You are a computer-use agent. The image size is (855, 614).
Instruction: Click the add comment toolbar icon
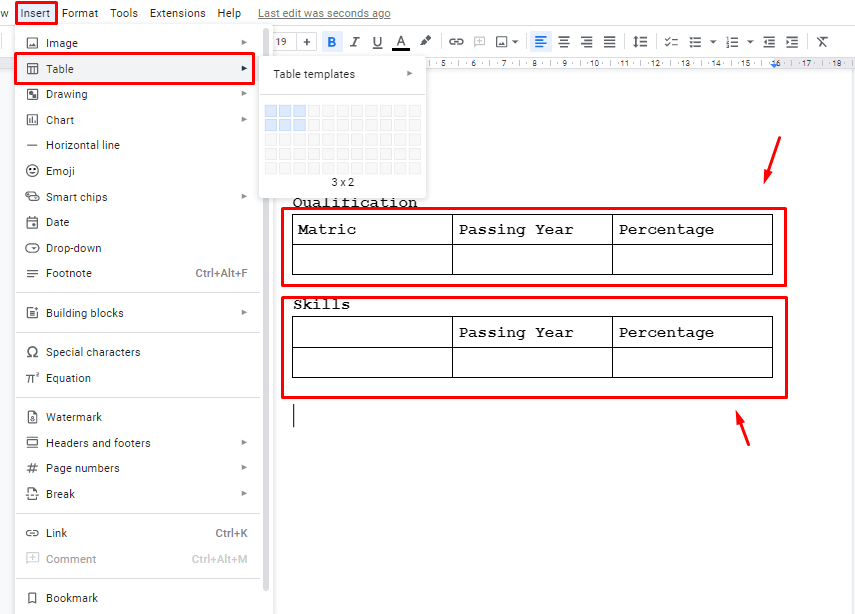pos(479,42)
